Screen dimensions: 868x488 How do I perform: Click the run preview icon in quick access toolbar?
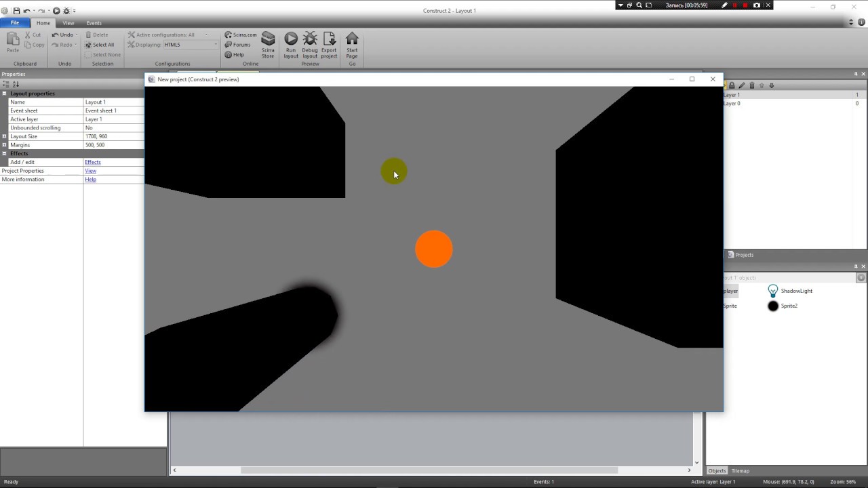56,11
